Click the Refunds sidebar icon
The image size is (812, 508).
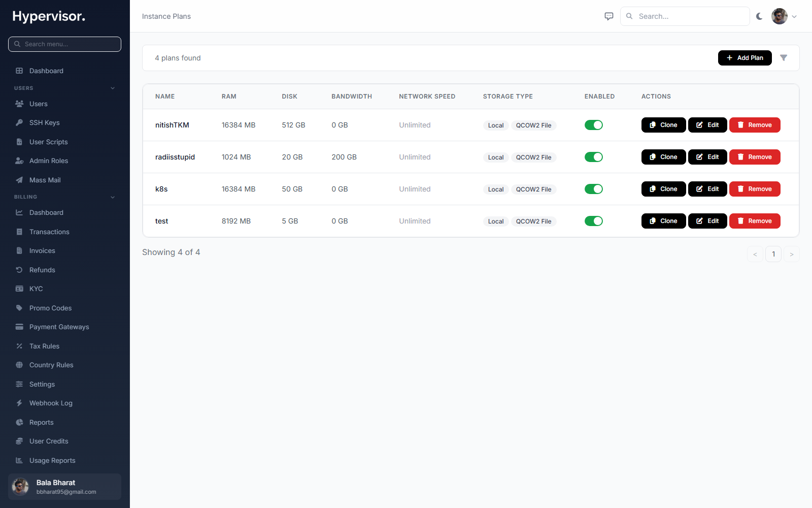pos(19,270)
